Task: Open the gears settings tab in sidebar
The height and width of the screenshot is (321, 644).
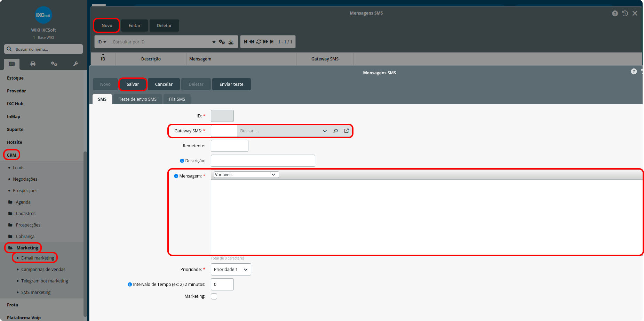Action: point(54,64)
